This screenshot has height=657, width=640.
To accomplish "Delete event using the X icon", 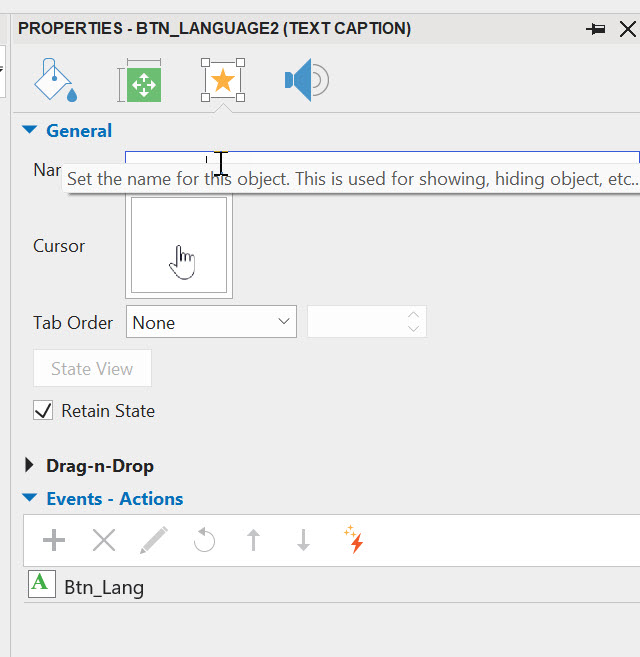I will point(104,541).
